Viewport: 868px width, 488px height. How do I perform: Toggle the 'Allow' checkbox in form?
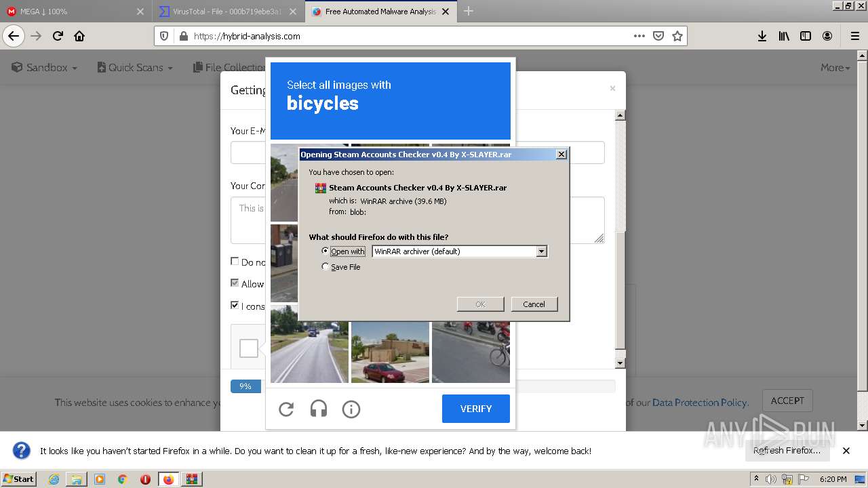[235, 283]
